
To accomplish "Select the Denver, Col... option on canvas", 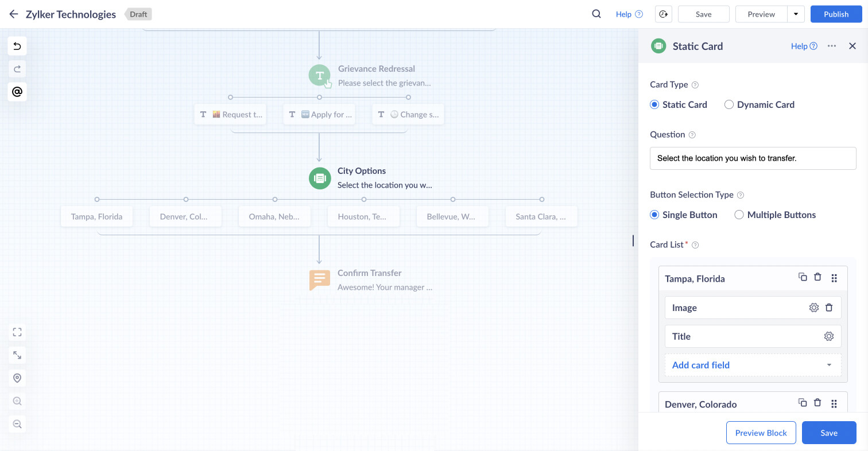I will click(x=186, y=216).
